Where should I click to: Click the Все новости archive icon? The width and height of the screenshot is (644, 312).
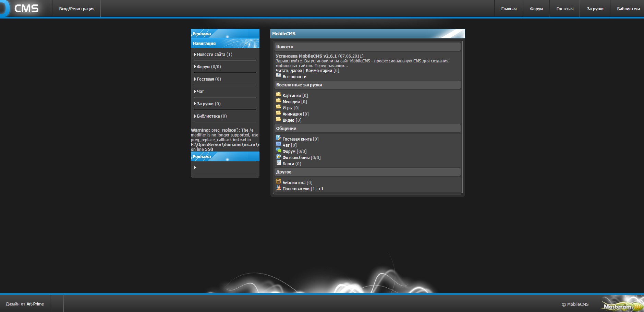click(x=278, y=75)
